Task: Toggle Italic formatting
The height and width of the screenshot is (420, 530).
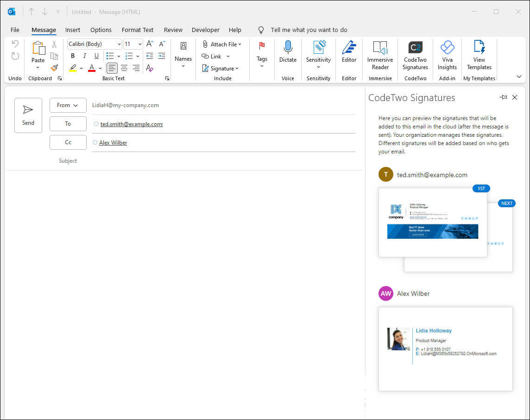Action: pyautogui.click(x=84, y=56)
